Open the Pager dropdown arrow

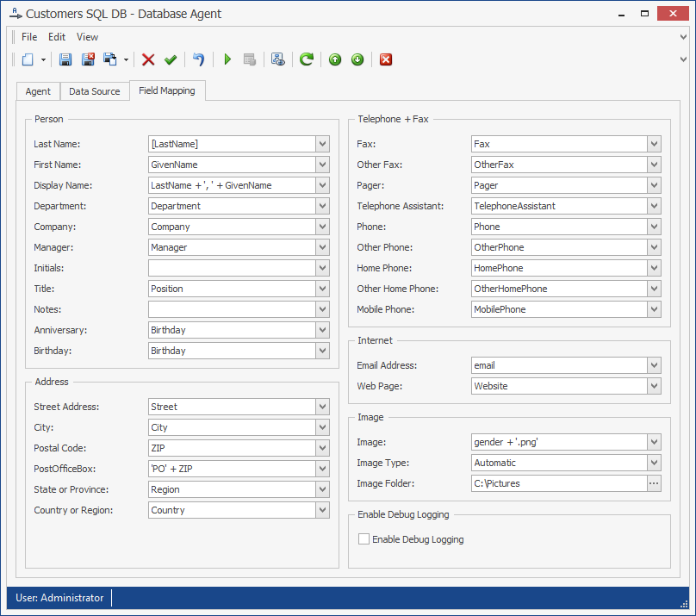(x=654, y=185)
